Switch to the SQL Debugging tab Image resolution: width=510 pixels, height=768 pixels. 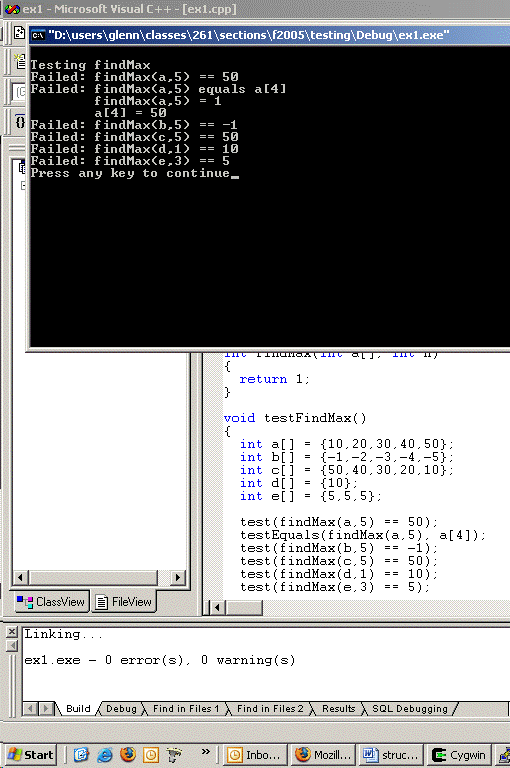click(x=410, y=708)
